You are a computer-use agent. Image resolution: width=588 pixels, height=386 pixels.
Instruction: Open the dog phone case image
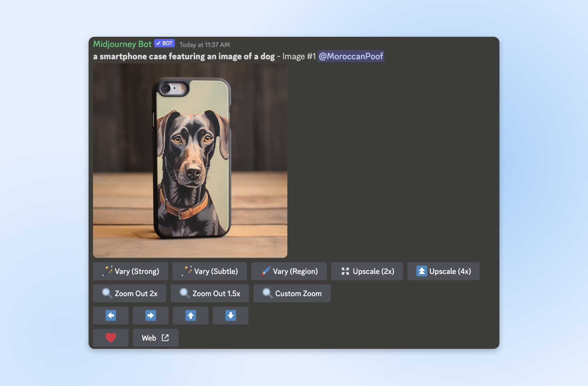coord(190,161)
